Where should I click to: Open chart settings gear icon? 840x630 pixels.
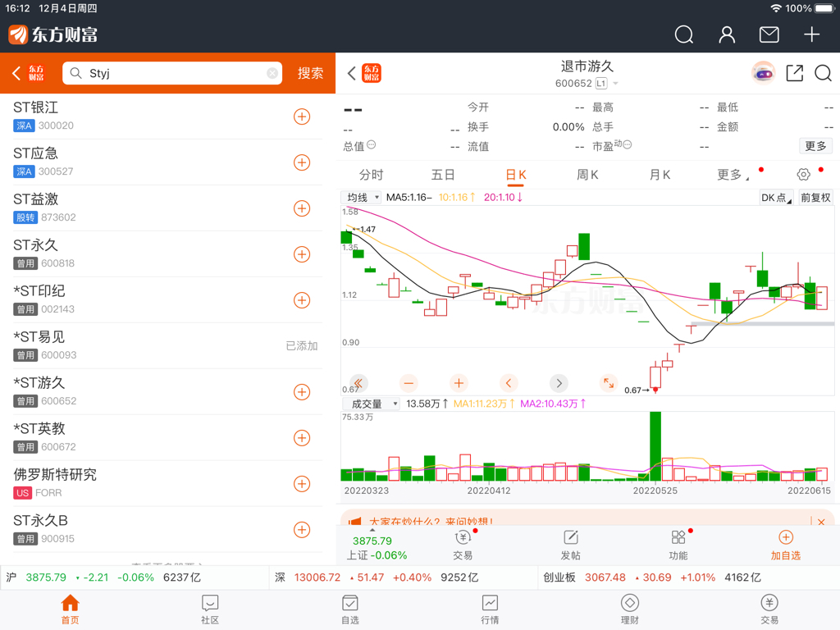803,175
